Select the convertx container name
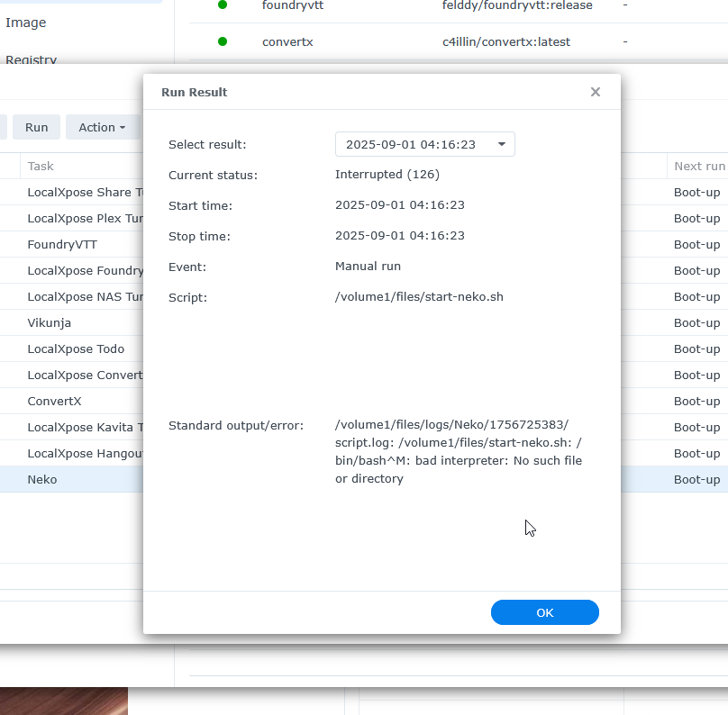 pos(287,41)
